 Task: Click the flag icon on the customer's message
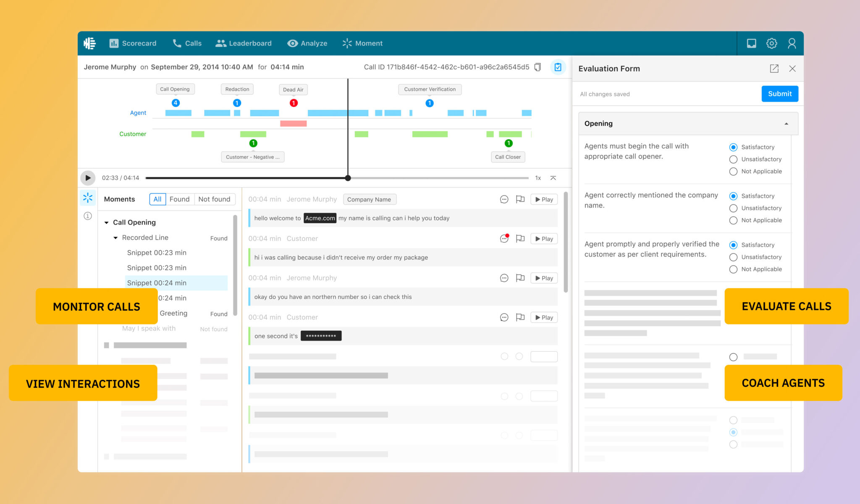click(x=520, y=238)
